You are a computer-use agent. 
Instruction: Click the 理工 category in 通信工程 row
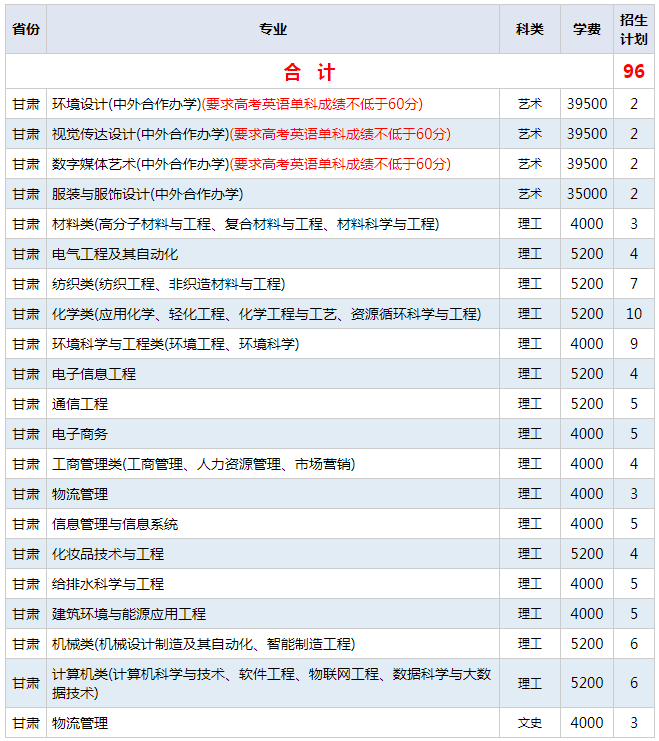coord(529,404)
